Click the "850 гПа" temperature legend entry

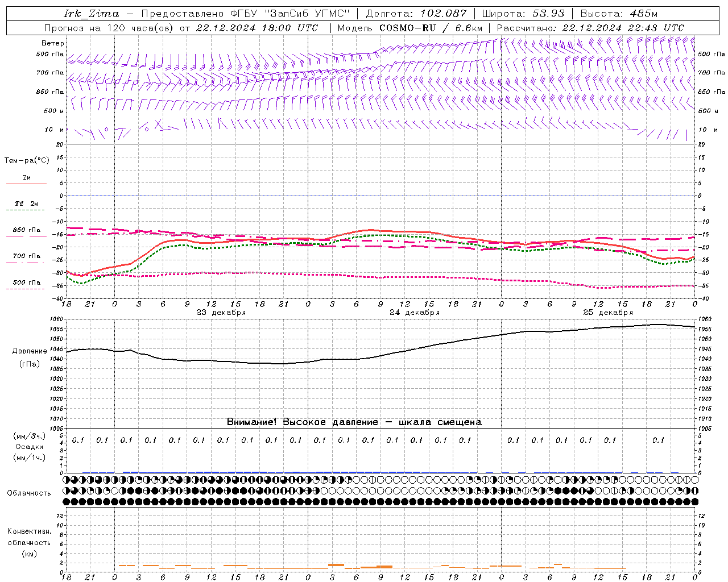[26, 230]
